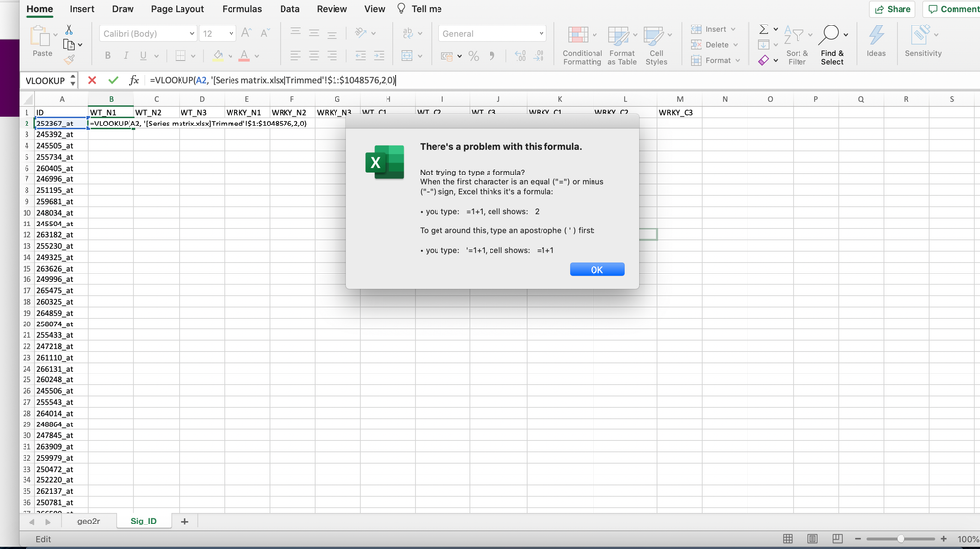Switch to Page Layout view icon
This screenshot has height=549, width=980.
pos(812,539)
